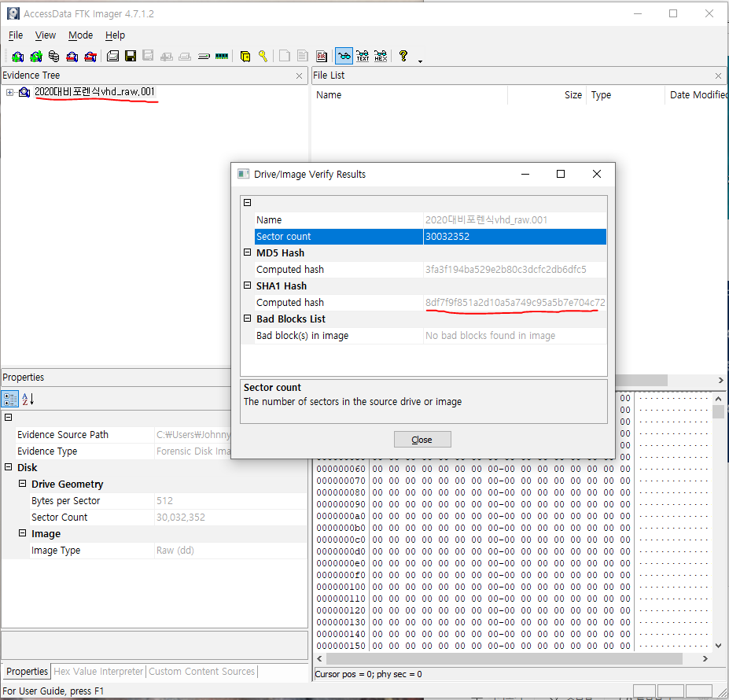Screen dimensions: 729x700
Task: Start the Create Disk Image tool
Action: tap(112, 57)
